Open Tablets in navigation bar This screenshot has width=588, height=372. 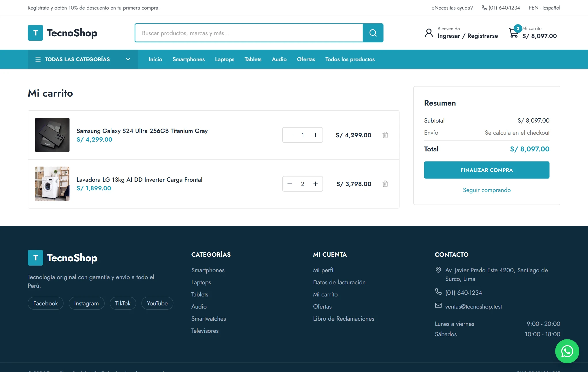[253, 59]
